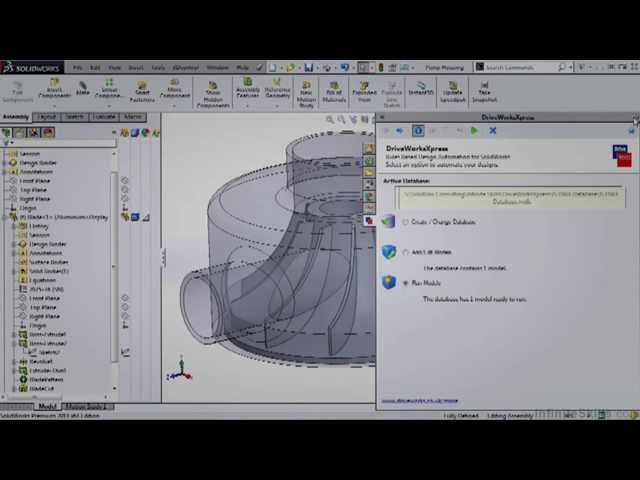Open the ConfigurationManager tab icon
The image size is (640, 480).
click(x=34, y=132)
